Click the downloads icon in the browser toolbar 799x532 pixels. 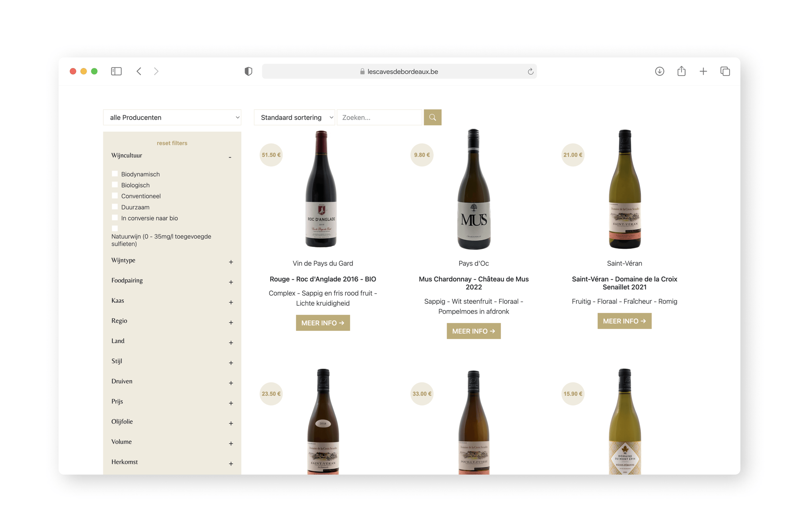659,71
